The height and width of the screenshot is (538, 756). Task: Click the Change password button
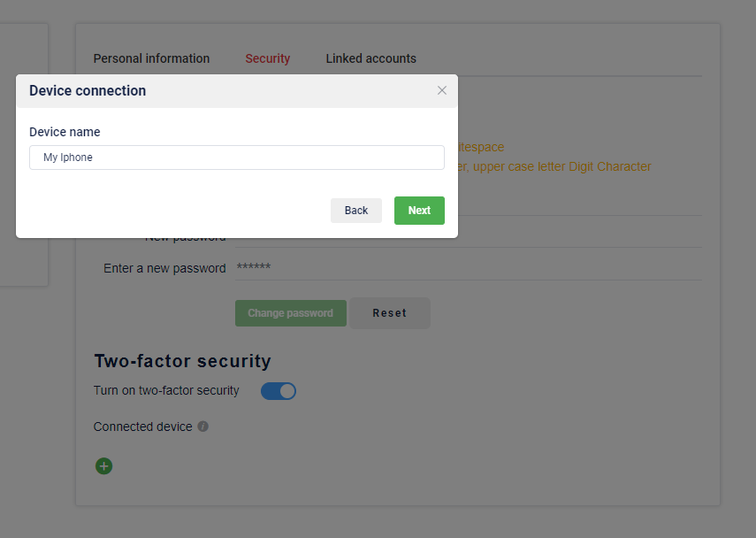point(290,313)
